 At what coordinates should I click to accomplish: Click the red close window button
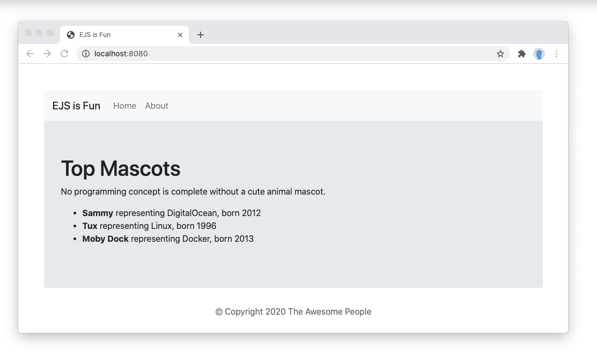(x=28, y=33)
